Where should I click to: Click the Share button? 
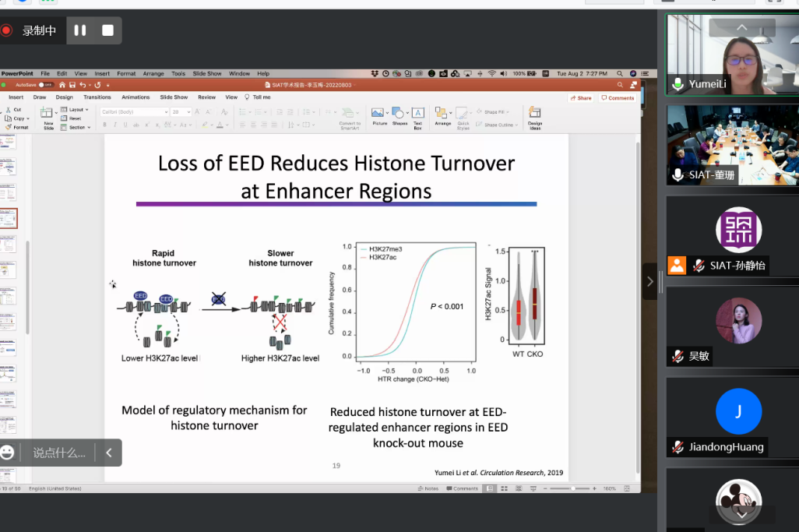[x=581, y=98]
